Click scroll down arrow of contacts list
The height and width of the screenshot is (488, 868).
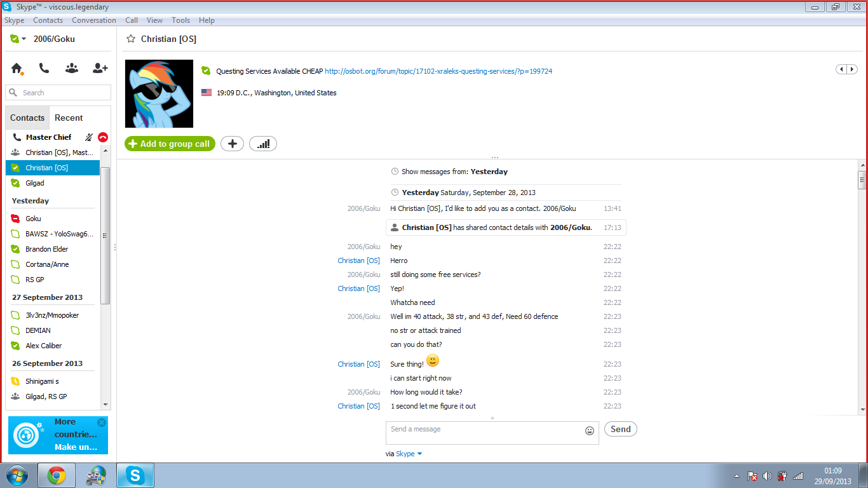tap(105, 404)
